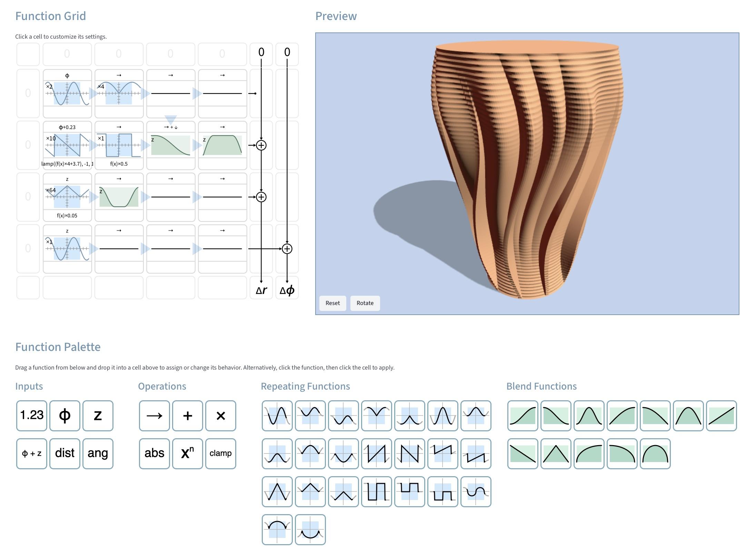Pick the small sawtooth upper repeating function
The height and width of the screenshot is (559, 756).
[x=442, y=453]
